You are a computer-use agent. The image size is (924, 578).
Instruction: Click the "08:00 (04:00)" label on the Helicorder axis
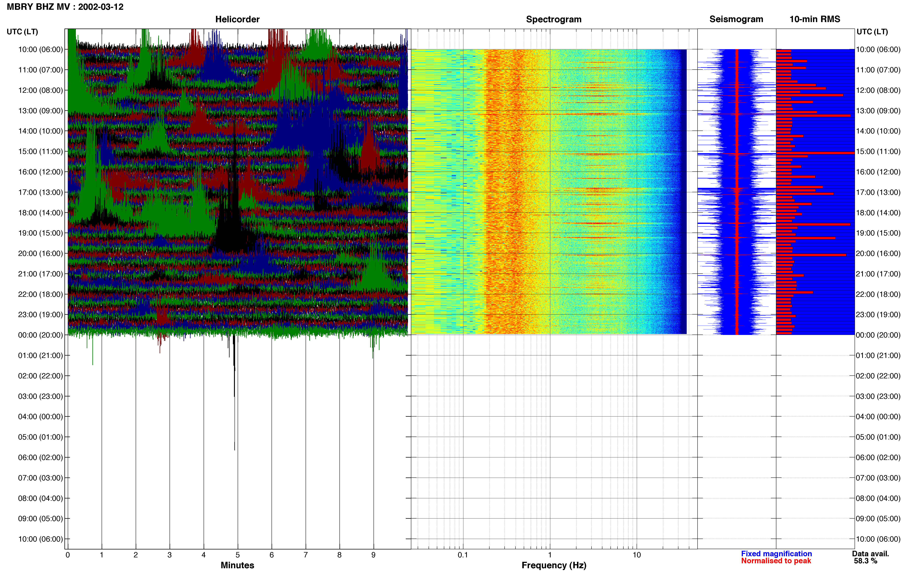coord(41,498)
